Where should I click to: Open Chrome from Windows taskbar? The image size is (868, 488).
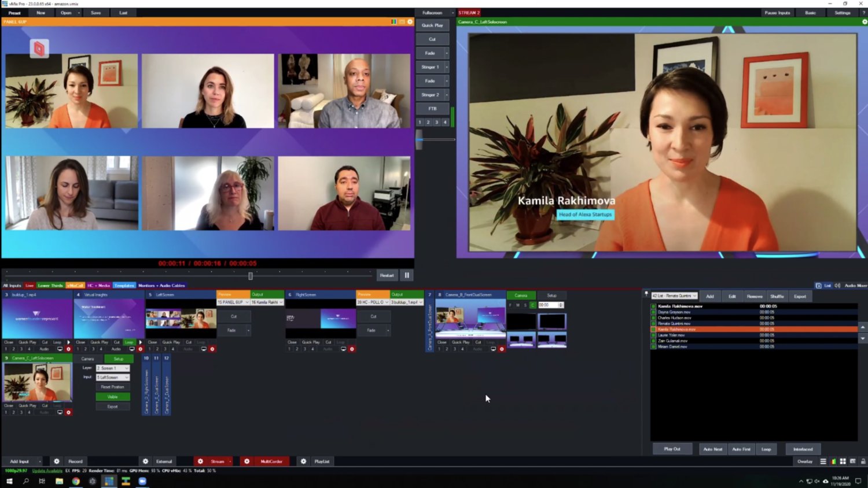pyautogui.click(x=76, y=481)
